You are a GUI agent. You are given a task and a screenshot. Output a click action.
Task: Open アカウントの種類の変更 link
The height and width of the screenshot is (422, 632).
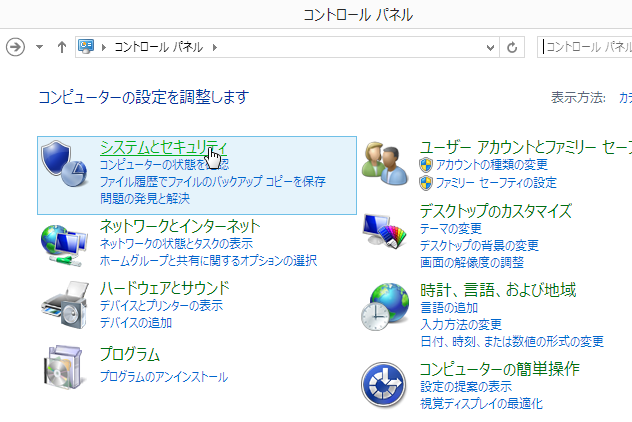(492, 165)
